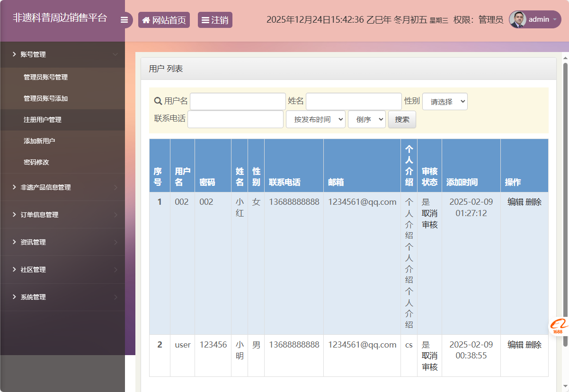Screen dimensions: 569x392
Task: Click the hamburger menu icon
Action: click(124, 19)
